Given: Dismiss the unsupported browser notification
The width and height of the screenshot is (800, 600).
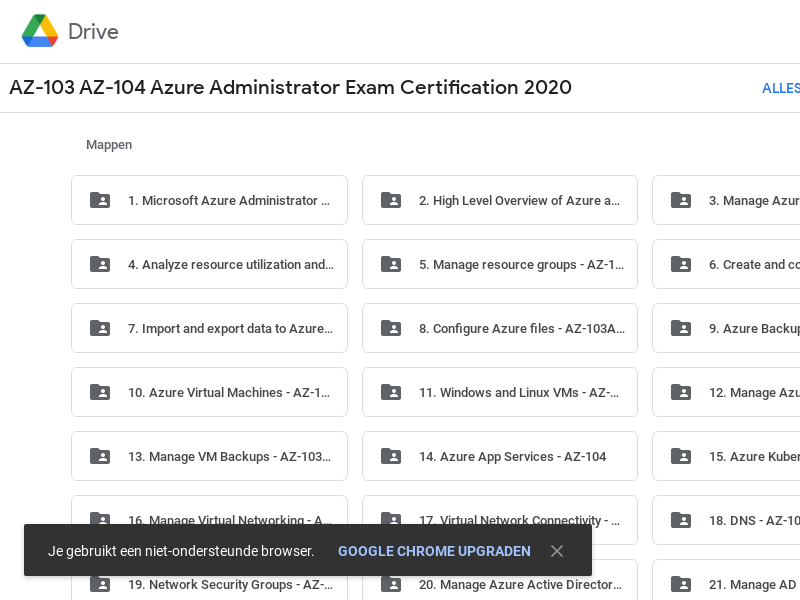Looking at the screenshot, I should click(x=557, y=551).
